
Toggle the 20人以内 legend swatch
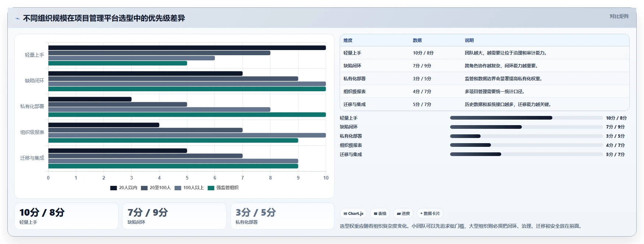point(113,188)
